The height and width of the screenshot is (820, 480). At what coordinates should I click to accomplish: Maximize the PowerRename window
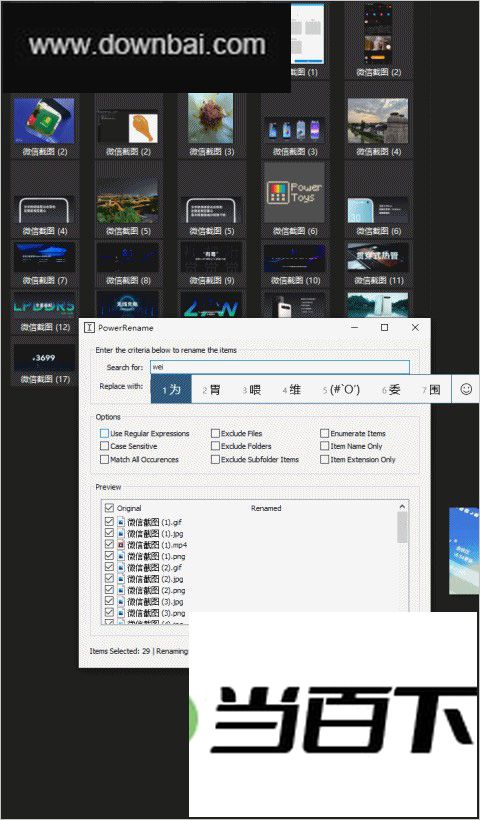tap(384, 327)
